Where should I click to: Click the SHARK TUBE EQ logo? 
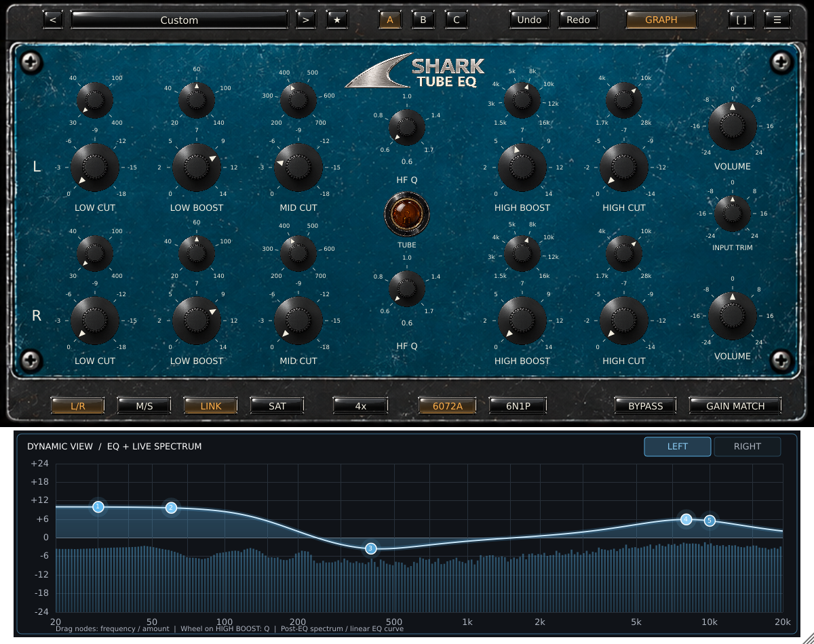(x=415, y=71)
